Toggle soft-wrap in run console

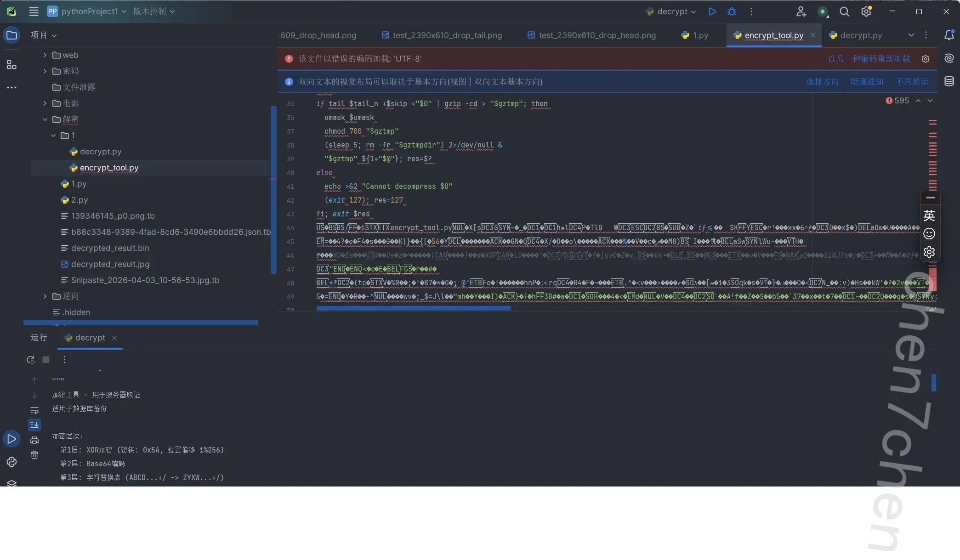coord(34,410)
